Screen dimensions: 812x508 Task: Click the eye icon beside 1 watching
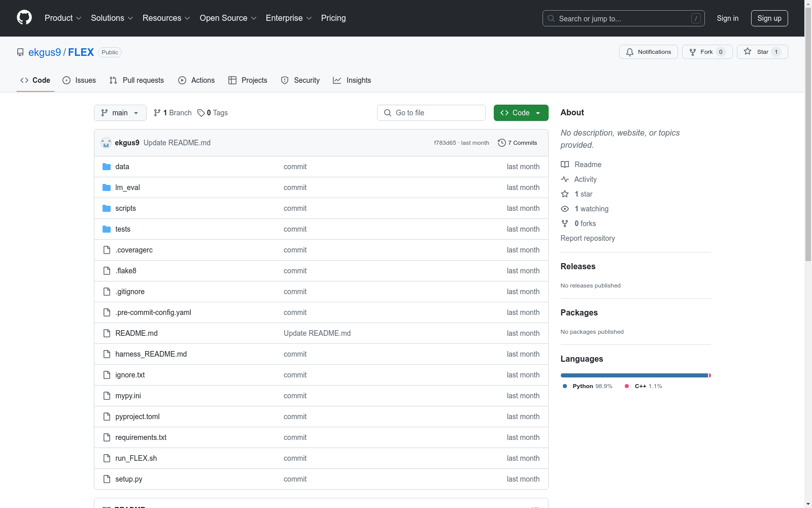[565, 209]
